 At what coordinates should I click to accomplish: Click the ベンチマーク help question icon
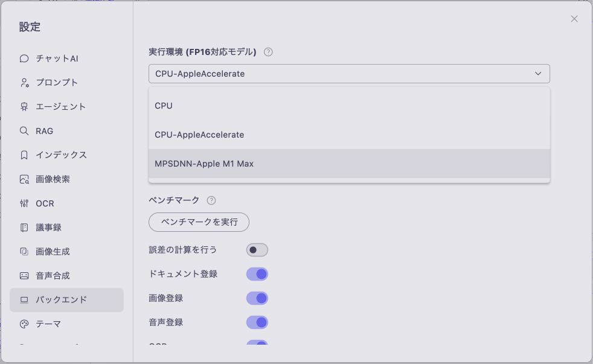[x=211, y=200]
